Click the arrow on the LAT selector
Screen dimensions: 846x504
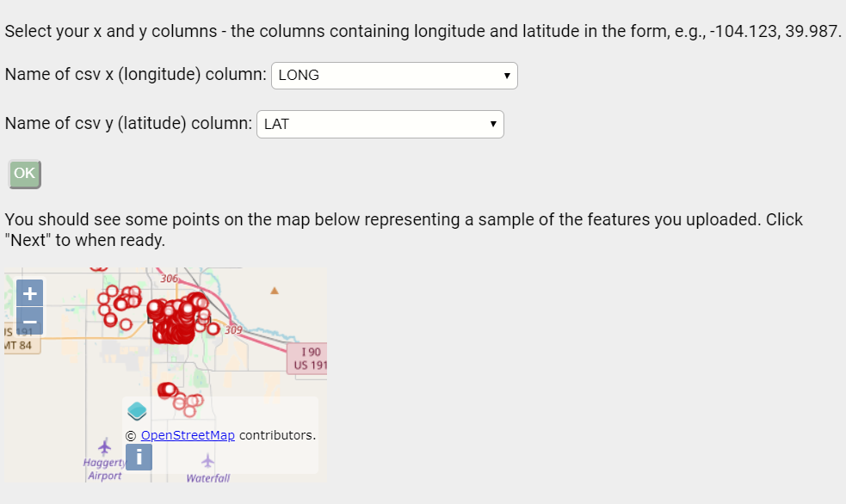pos(492,124)
